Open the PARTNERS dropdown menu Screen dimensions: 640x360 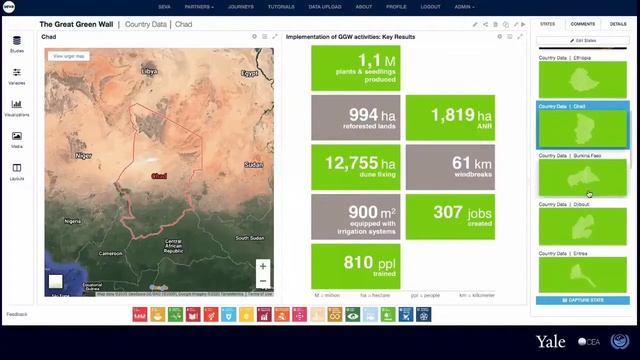coord(199,7)
